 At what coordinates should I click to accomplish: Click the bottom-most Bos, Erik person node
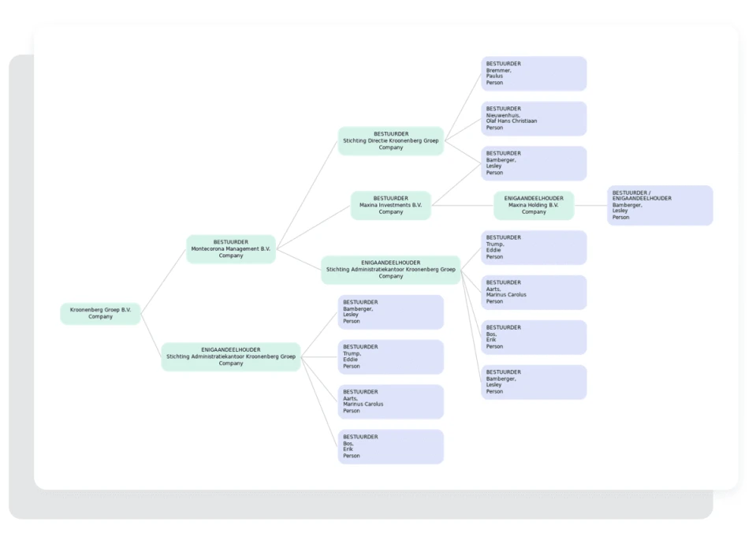[x=391, y=447]
